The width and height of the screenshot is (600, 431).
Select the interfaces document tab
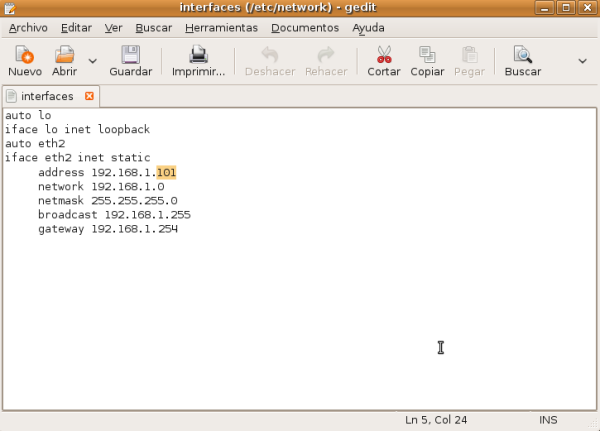point(47,97)
